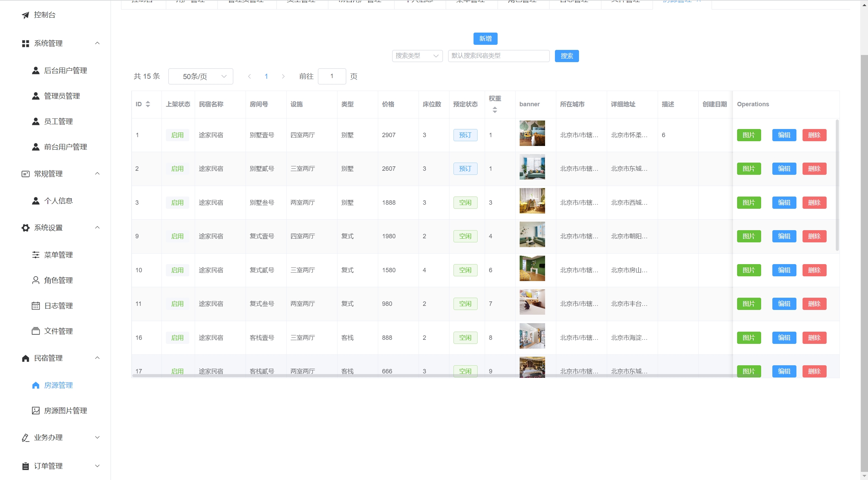
Task: Open the 50条/页 page size selector
Action: coord(200,76)
